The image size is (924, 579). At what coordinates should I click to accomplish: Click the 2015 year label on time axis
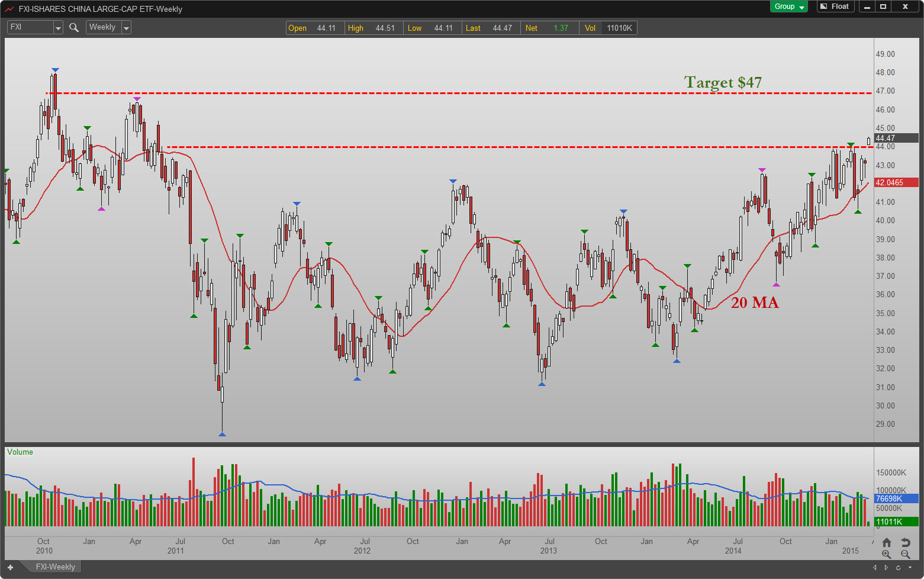point(850,551)
